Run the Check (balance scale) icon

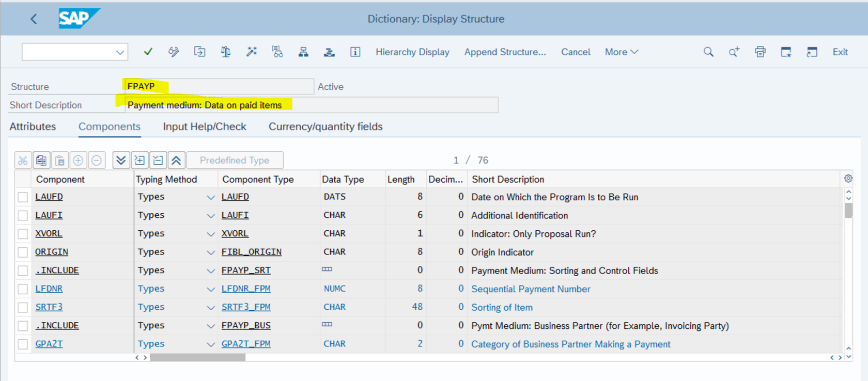226,52
